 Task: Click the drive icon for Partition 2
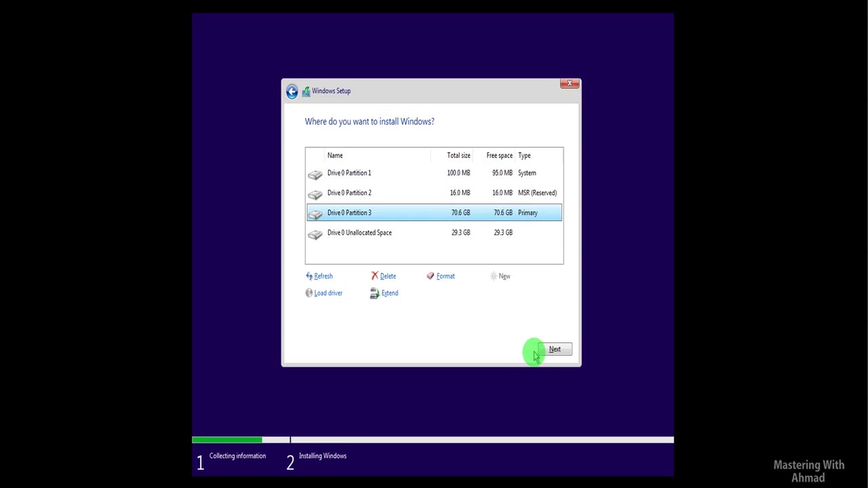[x=315, y=195]
